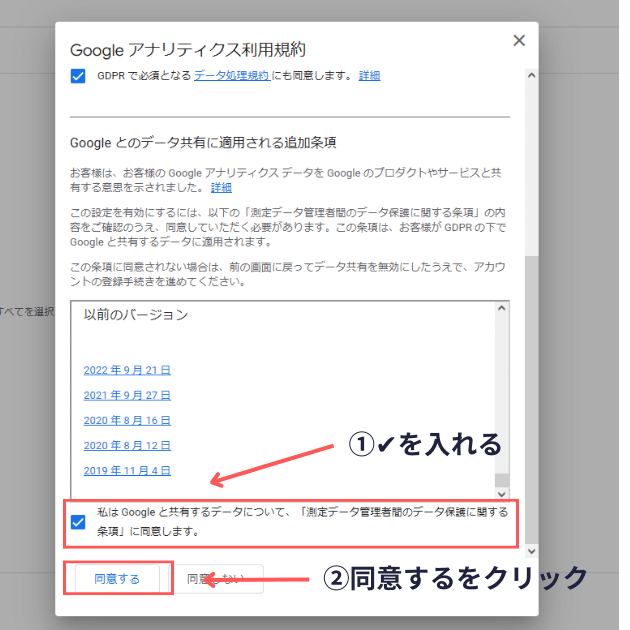Viewport: 630px width, 630px height.
Task: Click the dialog scrollbar up arrow
Action: 532,75
